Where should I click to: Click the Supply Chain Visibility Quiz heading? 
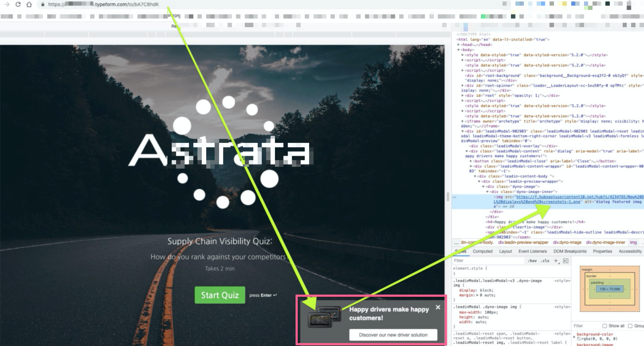point(220,241)
